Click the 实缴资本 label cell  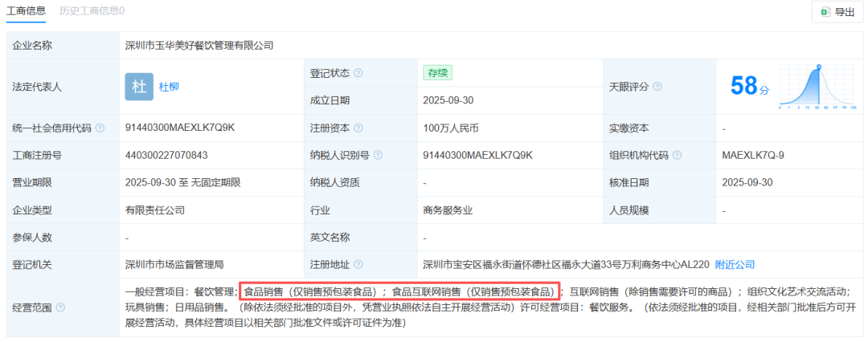(x=659, y=128)
